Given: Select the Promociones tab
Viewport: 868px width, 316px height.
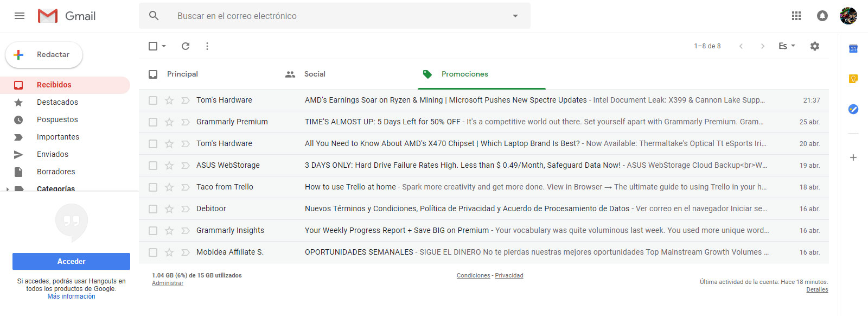Looking at the screenshot, I should coord(482,74).
